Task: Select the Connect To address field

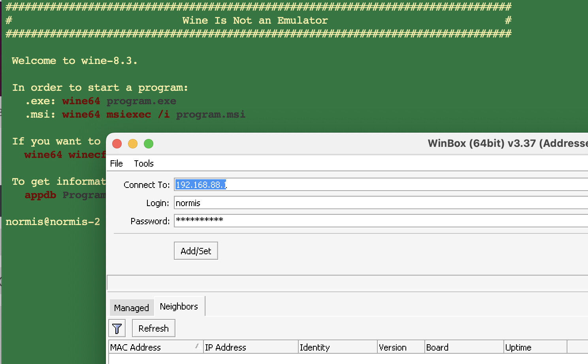Action: point(277,184)
